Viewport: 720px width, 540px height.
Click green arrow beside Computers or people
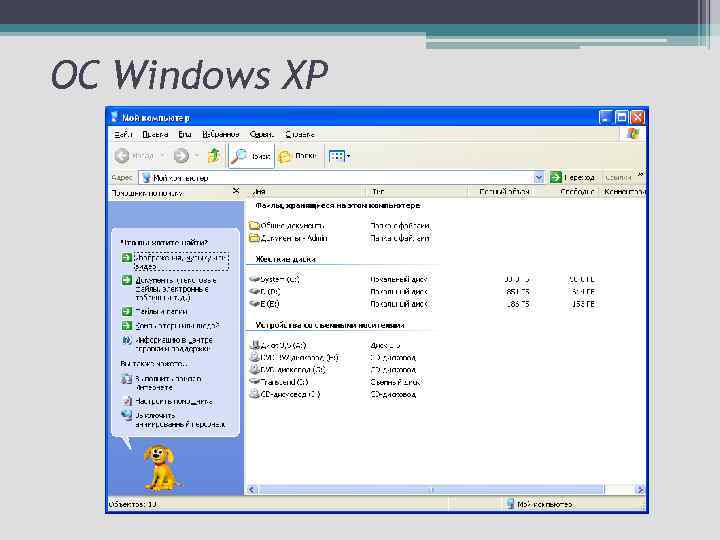pos(127,326)
